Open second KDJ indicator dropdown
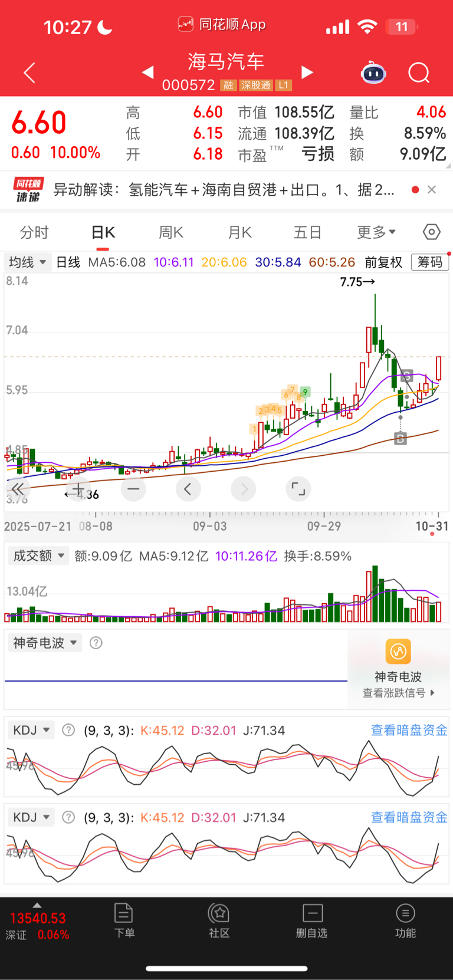 pyautogui.click(x=31, y=817)
